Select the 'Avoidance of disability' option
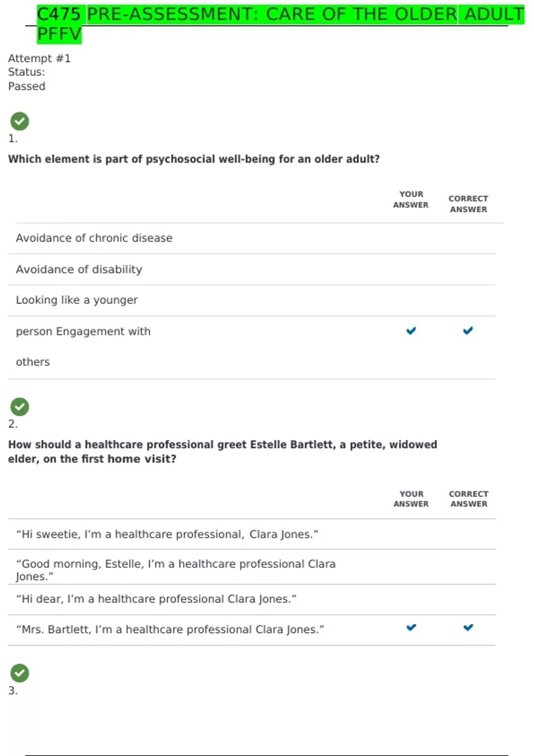This screenshot has width=534, height=756. click(79, 269)
